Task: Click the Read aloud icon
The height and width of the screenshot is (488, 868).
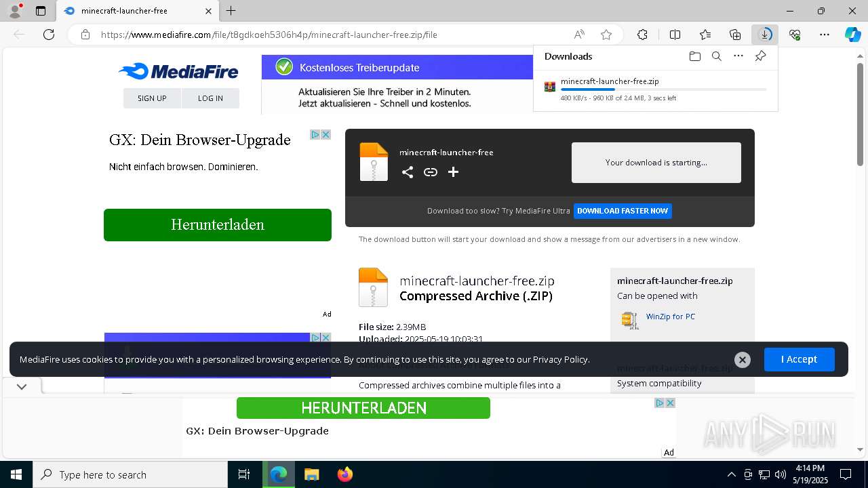Action: click(579, 35)
